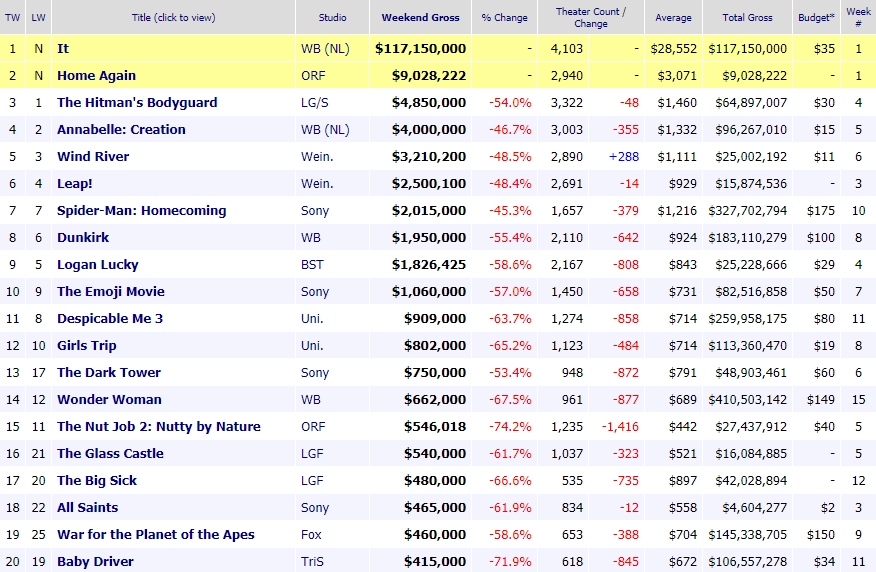Open ORF studio link in Home Again row
876x572 pixels.
(313, 75)
